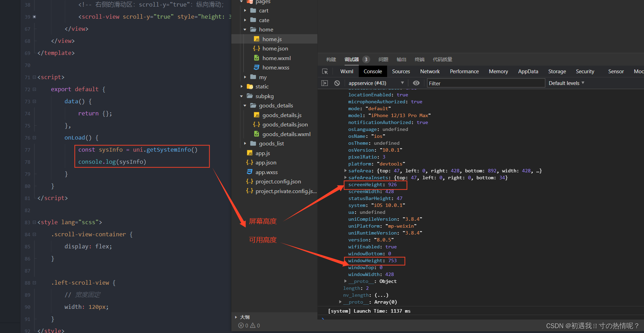The width and height of the screenshot is (644, 333).
Task: Switch to the Sensor tab
Action: (616, 72)
